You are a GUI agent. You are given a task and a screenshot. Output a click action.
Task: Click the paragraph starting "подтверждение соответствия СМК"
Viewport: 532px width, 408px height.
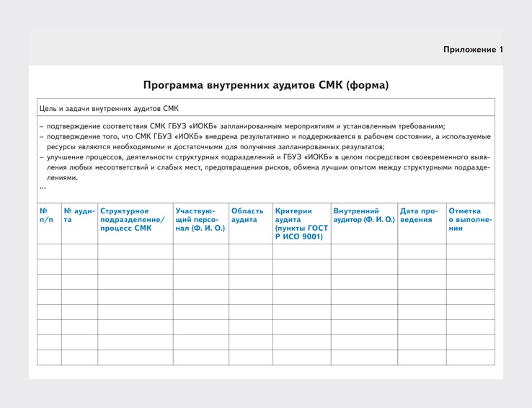(245, 126)
